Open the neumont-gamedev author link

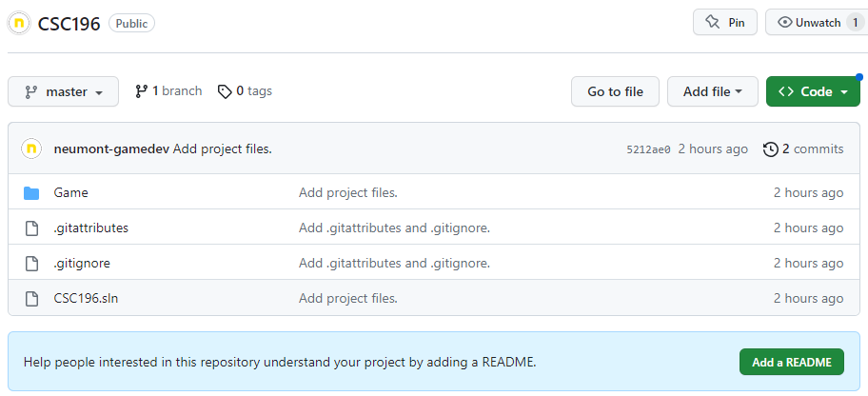tap(111, 149)
